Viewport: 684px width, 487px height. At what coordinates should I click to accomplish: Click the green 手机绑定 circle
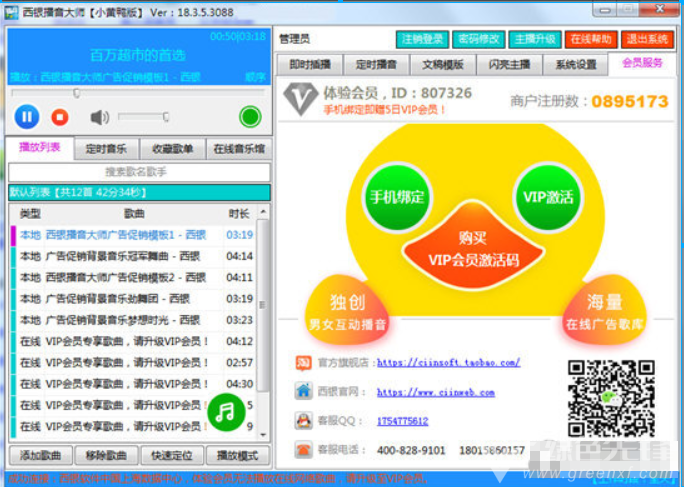397,197
